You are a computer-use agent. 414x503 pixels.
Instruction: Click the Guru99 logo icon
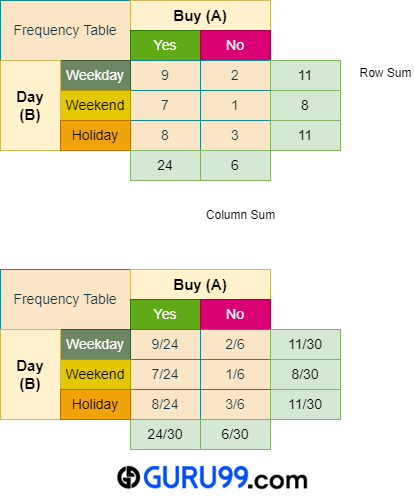(x=128, y=477)
